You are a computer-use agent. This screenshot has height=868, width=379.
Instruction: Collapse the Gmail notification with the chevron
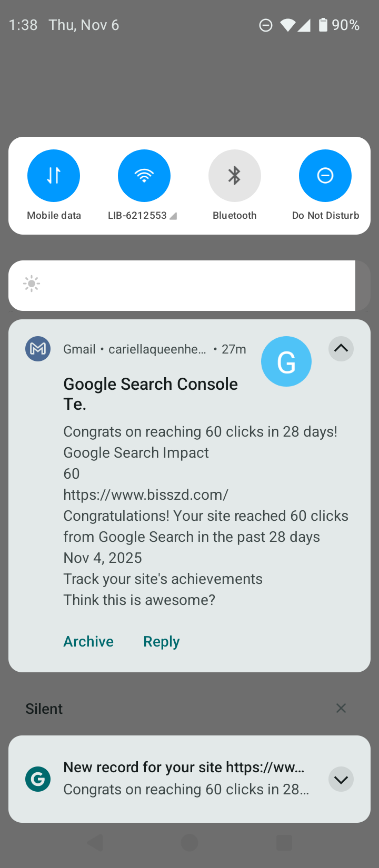[x=341, y=349]
